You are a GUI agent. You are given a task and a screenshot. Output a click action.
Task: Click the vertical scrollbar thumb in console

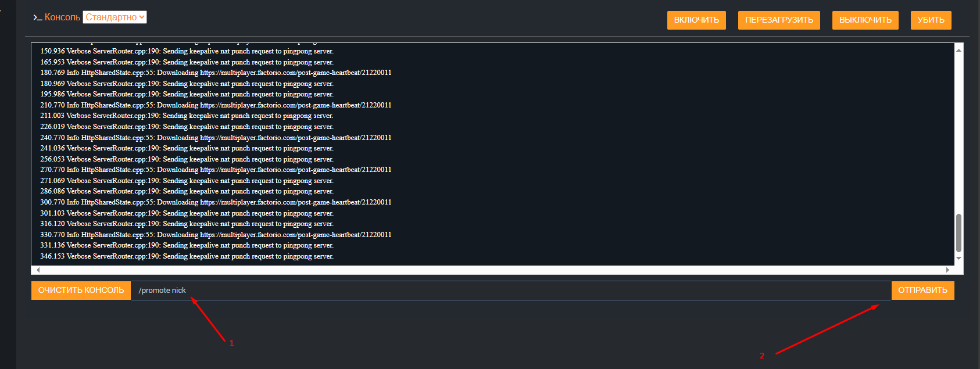coord(958,232)
